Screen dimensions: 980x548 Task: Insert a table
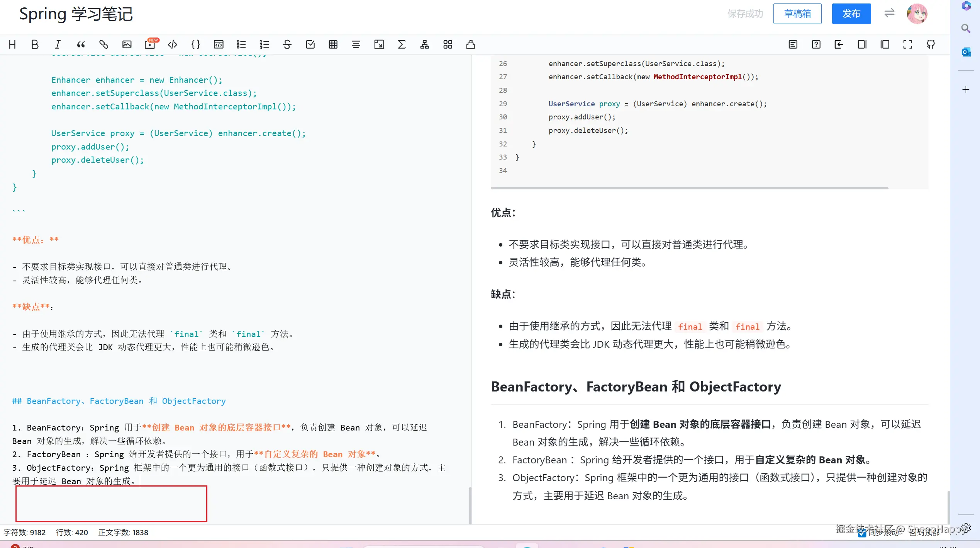(x=333, y=44)
